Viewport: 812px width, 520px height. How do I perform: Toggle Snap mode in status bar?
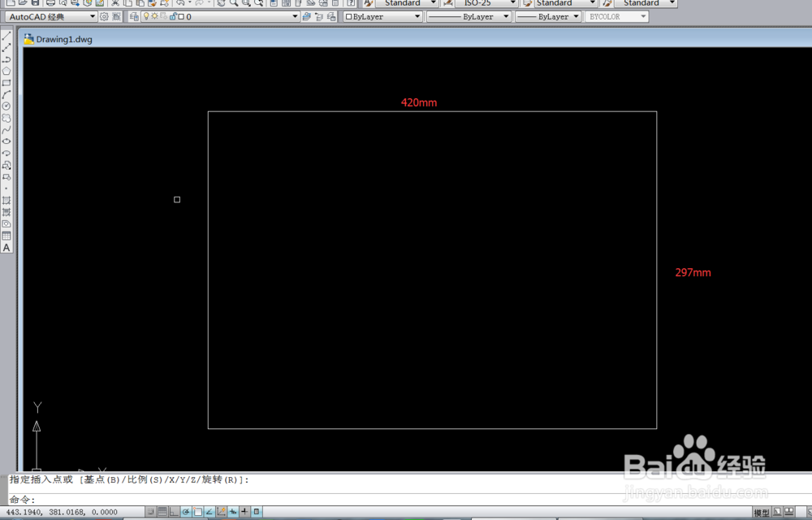pyautogui.click(x=151, y=512)
